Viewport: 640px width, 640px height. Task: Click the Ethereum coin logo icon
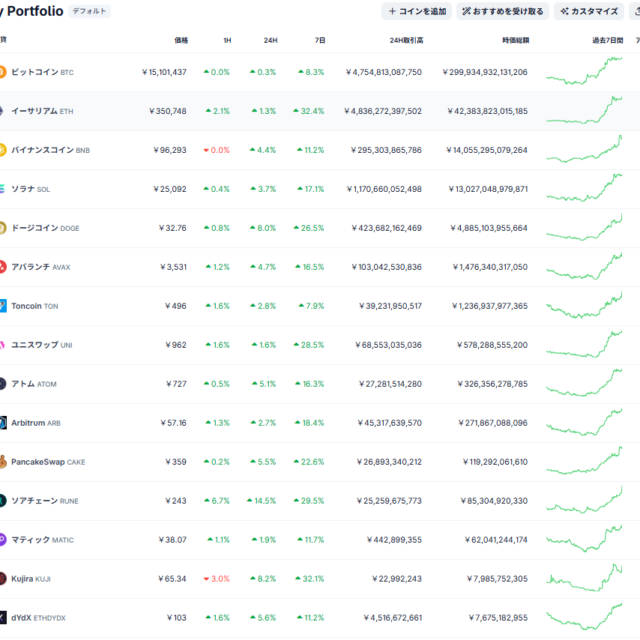tap(2, 111)
